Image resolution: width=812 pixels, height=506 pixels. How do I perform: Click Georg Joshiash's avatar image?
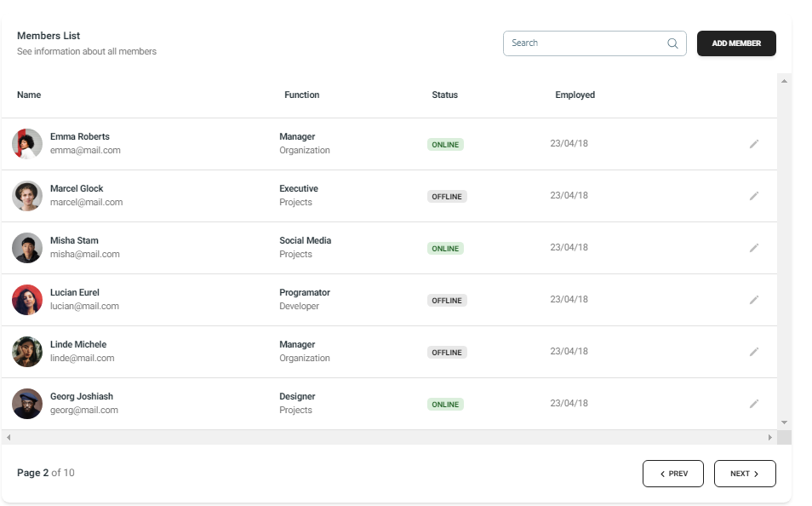click(x=27, y=404)
